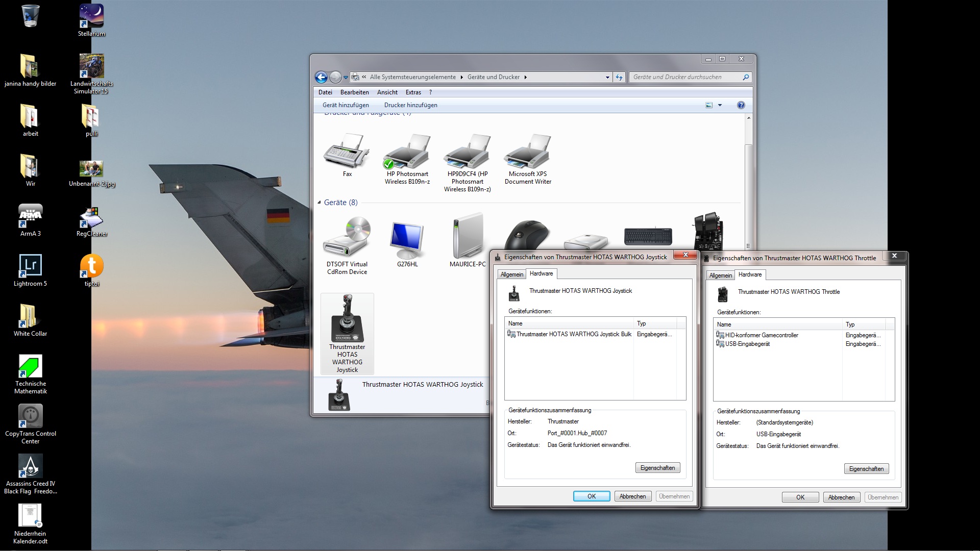Confirm OK in Joystick properties dialog

coord(592,496)
